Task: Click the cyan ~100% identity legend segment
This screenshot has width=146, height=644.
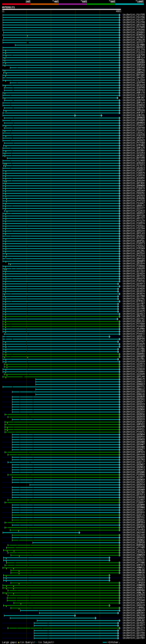Action: point(130,4)
